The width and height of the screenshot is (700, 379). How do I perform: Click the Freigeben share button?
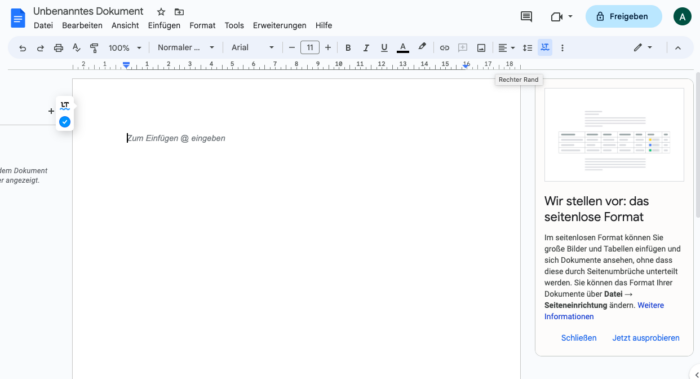point(624,17)
